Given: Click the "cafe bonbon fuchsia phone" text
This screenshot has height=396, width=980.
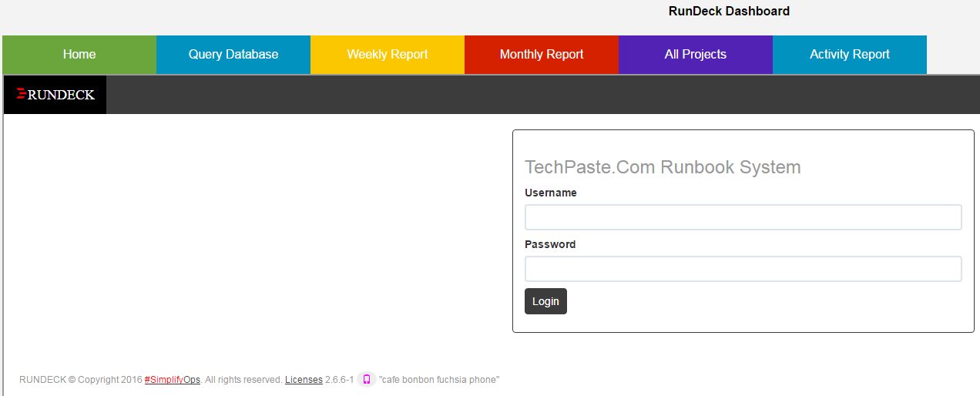Looking at the screenshot, I should pyautogui.click(x=439, y=380).
